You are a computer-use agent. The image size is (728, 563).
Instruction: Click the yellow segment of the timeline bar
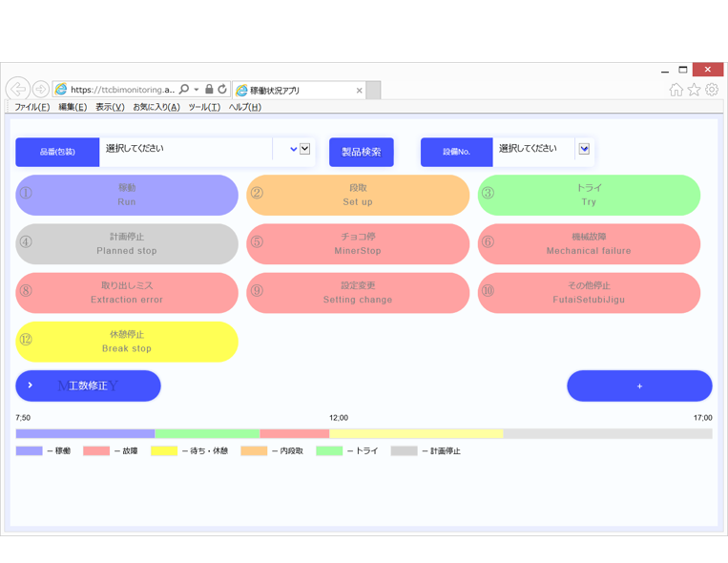416,434
